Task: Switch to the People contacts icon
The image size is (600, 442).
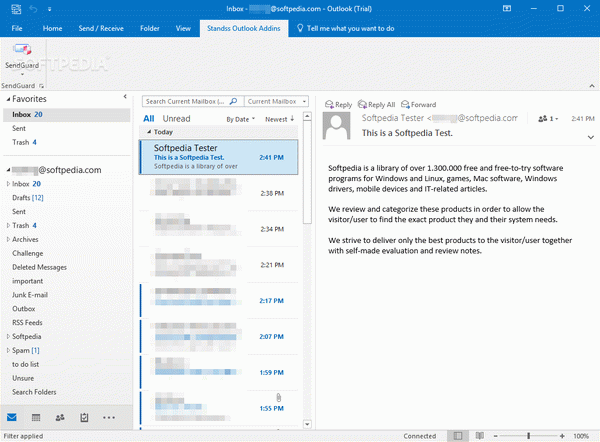Action: click(x=61, y=417)
